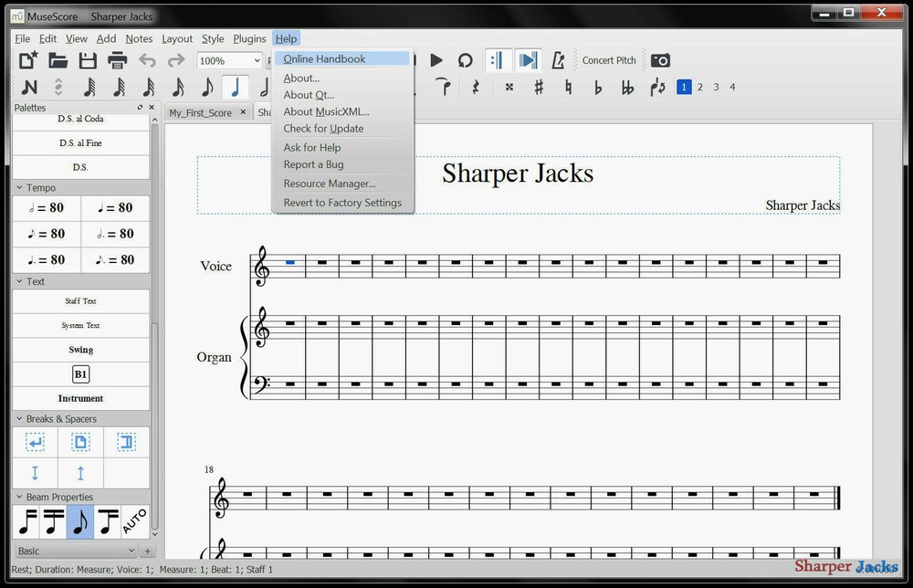Select the eighth note duration icon
The image size is (913, 588).
pyautogui.click(x=207, y=87)
